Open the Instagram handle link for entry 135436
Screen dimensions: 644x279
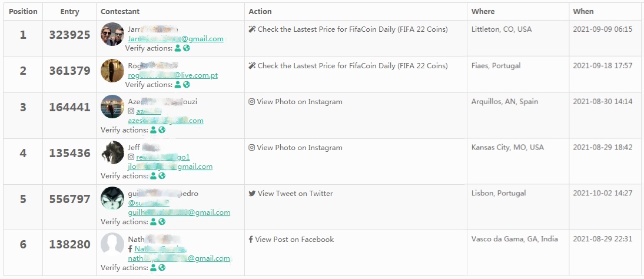pyautogui.click(x=163, y=157)
